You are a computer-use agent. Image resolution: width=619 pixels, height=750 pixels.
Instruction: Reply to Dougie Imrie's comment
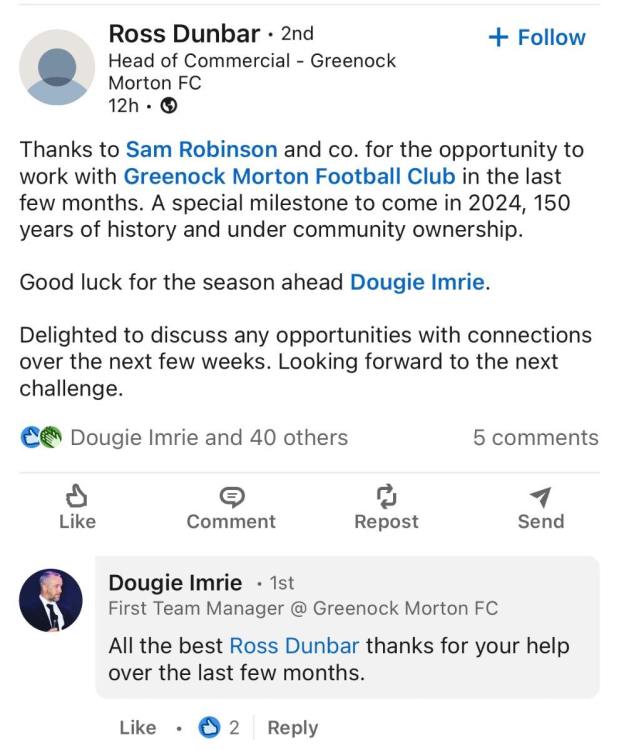293,728
